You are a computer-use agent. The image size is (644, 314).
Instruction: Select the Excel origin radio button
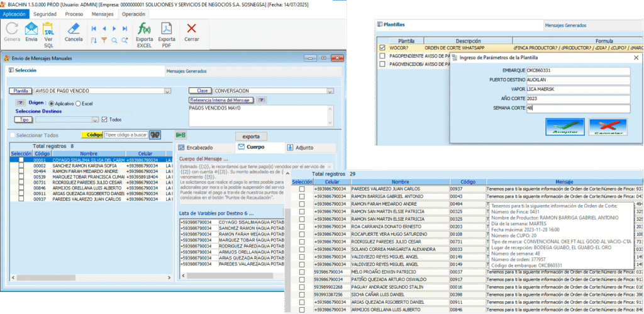[78, 104]
